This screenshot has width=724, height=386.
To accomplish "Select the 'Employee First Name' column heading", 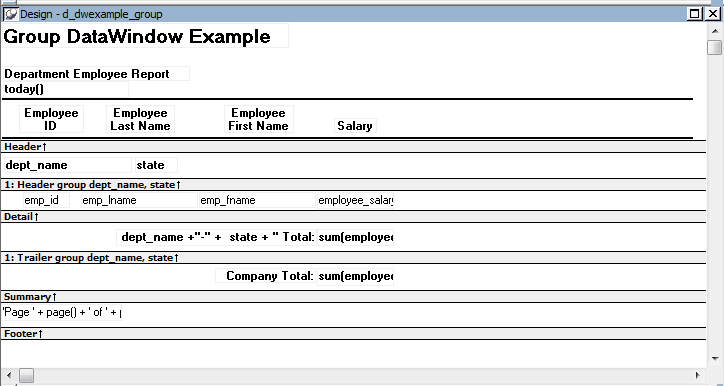I will click(x=259, y=119).
